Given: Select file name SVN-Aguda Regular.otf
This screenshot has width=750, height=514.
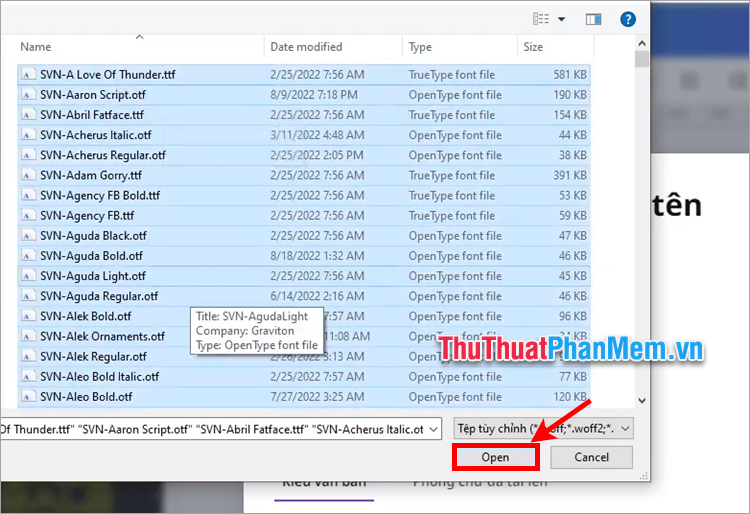Looking at the screenshot, I should (x=99, y=296).
